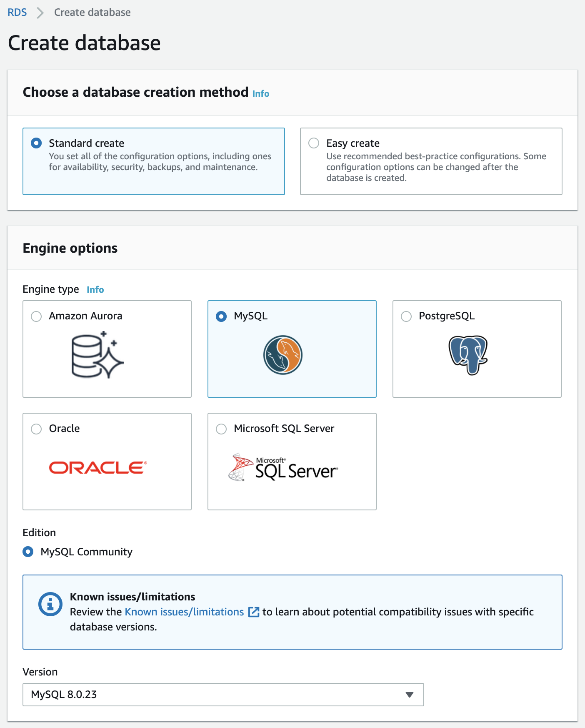The width and height of the screenshot is (585, 728).
Task: Open the Version dropdown showing MySQL 8.0.23
Action: point(223,695)
